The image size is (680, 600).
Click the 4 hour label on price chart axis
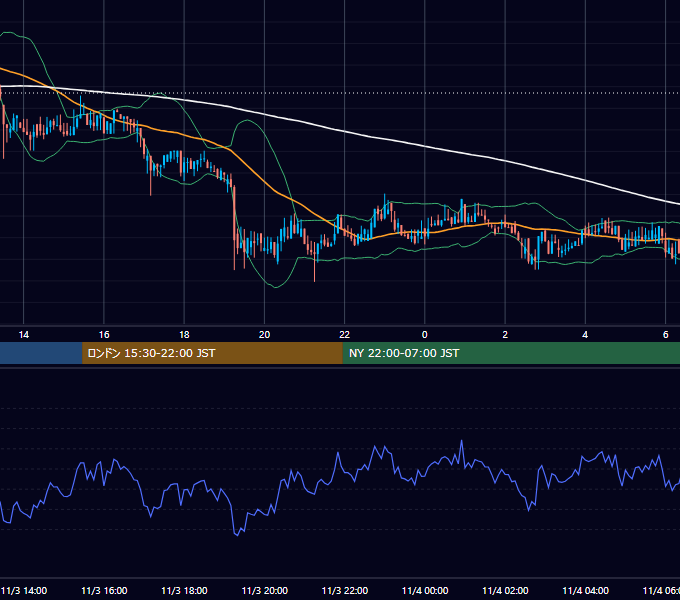pos(585,335)
